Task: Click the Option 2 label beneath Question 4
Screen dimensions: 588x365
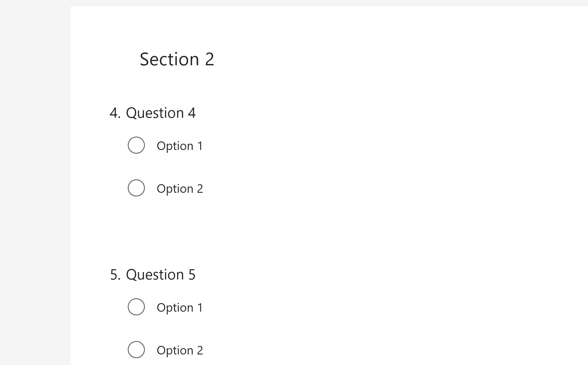Action: pos(180,188)
